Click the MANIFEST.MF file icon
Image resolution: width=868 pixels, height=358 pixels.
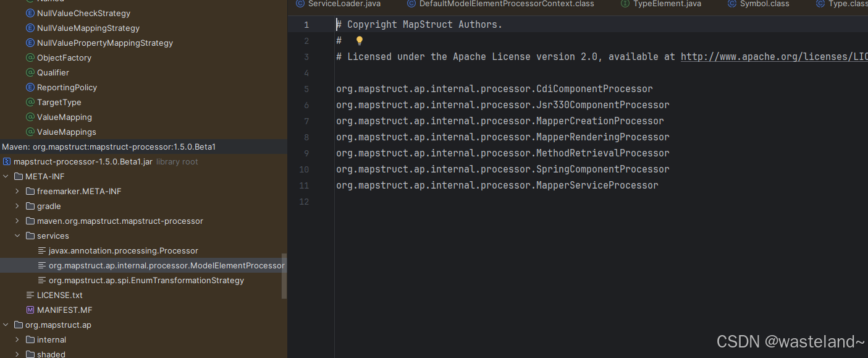tap(30, 310)
